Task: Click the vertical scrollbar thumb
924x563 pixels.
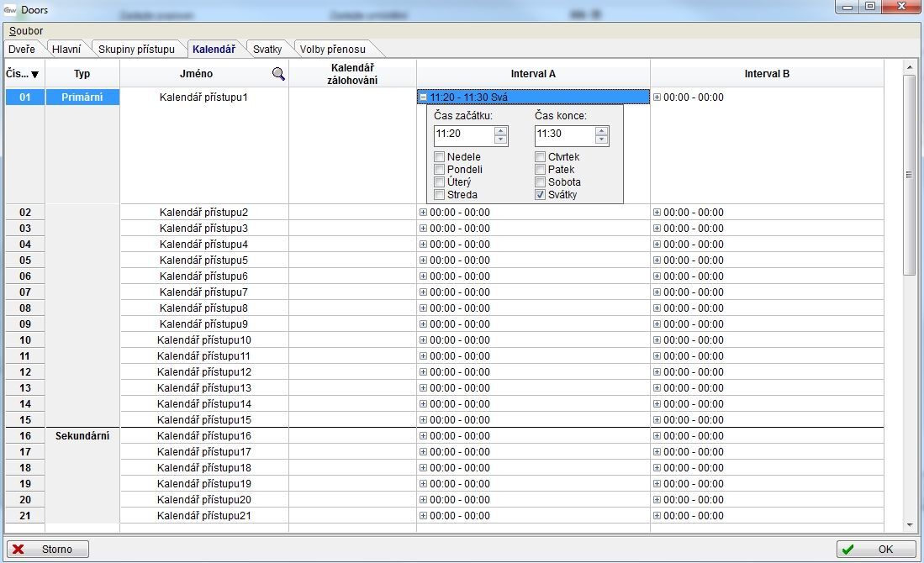Action: click(909, 175)
